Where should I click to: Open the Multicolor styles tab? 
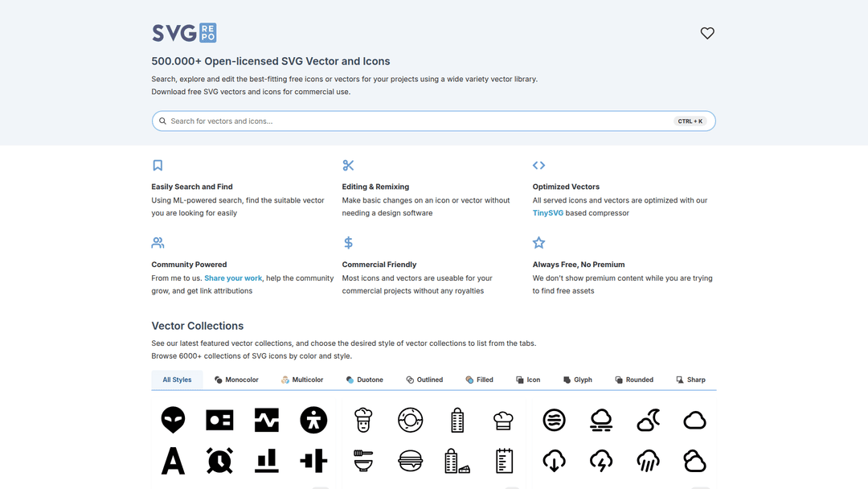[302, 380]
